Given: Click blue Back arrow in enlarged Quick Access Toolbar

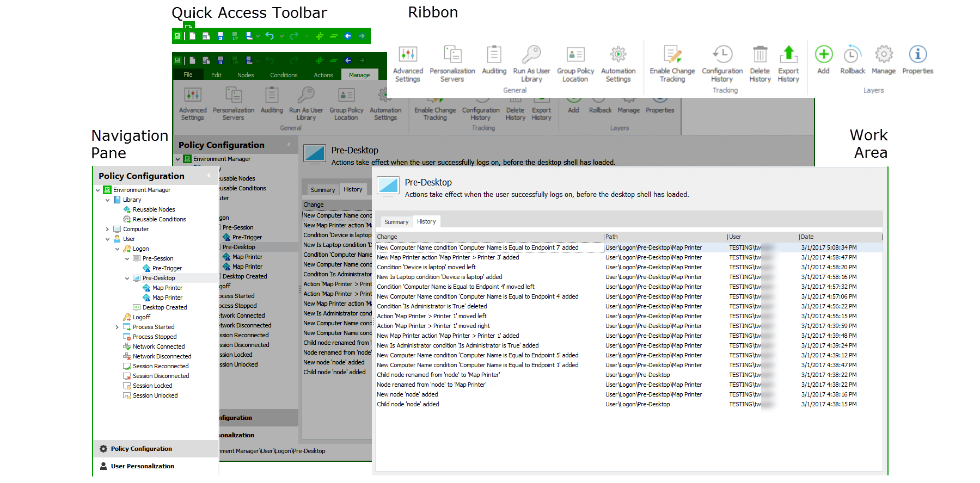Looking at the screenshot, I should coord(348,36).
